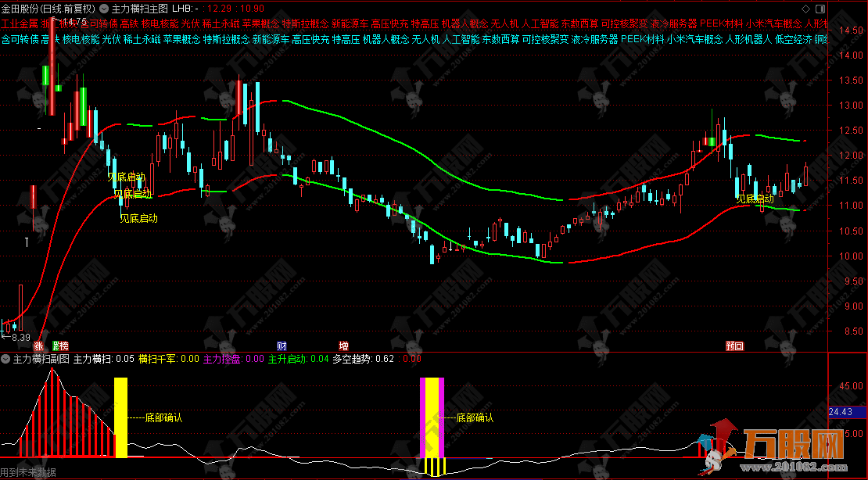Click the diamond marker icon at top right
868x480 pixels.
pyautogui.click(x=805, y=9)
